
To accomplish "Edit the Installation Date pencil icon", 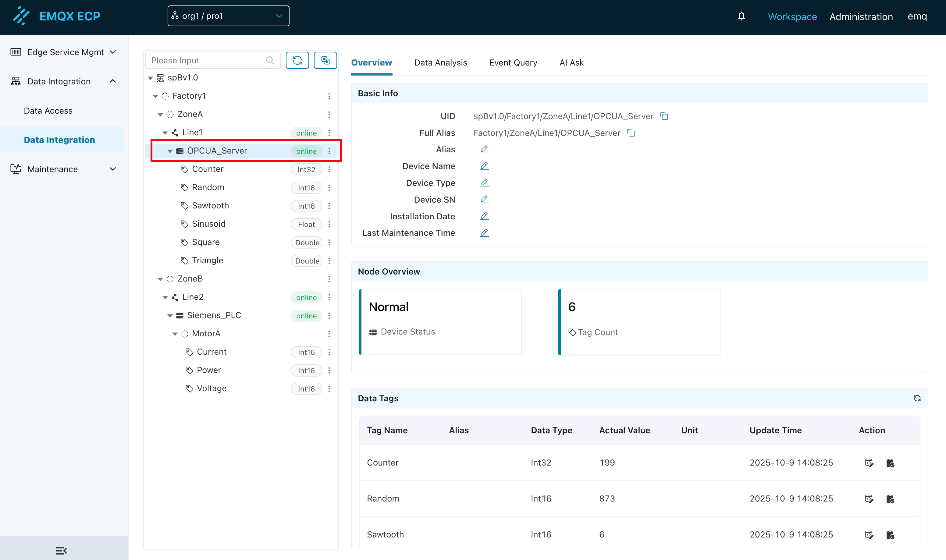I will pyautogui.click(x=484, y=216).
